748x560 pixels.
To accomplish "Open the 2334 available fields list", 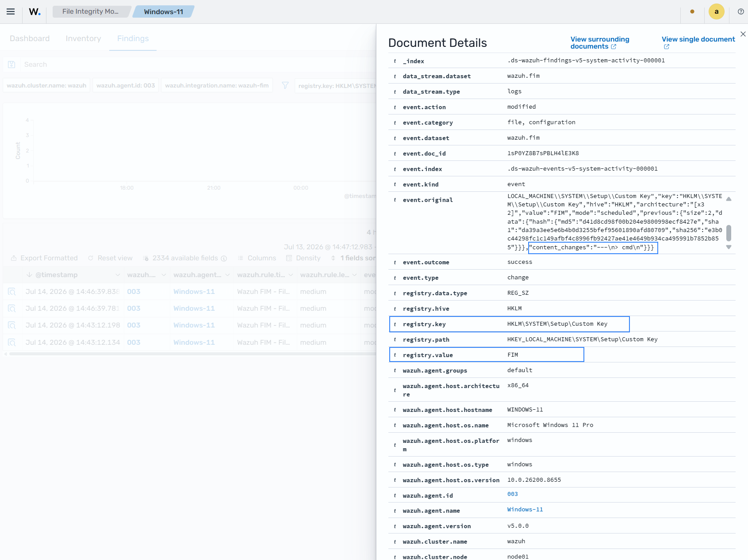I will (180, 258).
